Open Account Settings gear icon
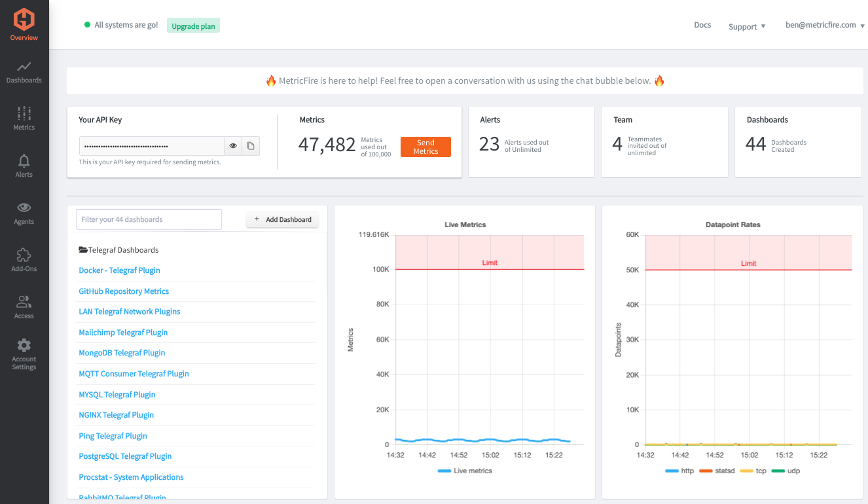 (24, 346)
